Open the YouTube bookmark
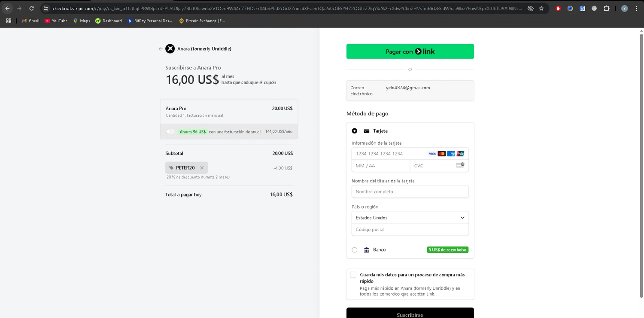644x318 pixels. click(x=56, y=21)
